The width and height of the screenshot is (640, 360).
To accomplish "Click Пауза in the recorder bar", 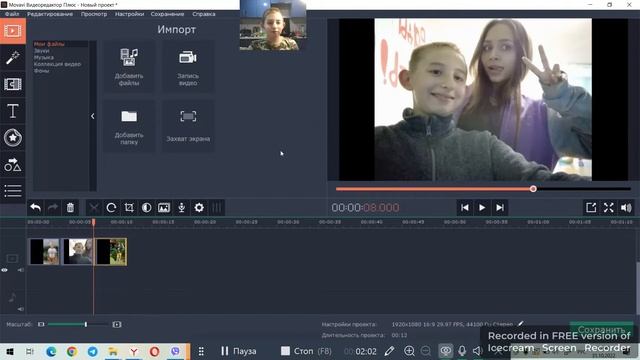I will point(238,351).
